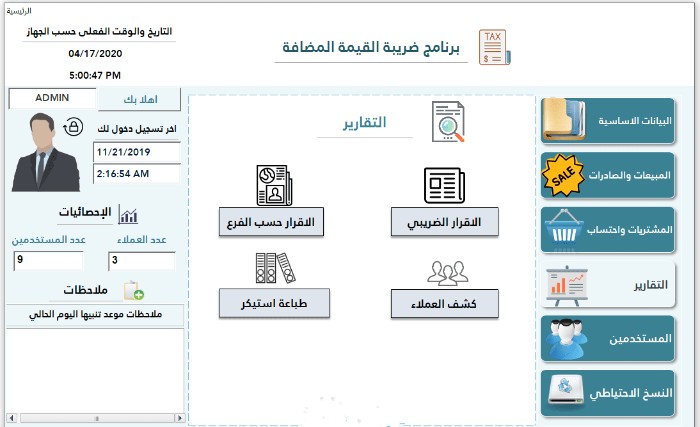Image resolution: width=700 pixels, height=427 pixels.
Task: Click طباعة استيكر button
Action: (x=274, y=303)
